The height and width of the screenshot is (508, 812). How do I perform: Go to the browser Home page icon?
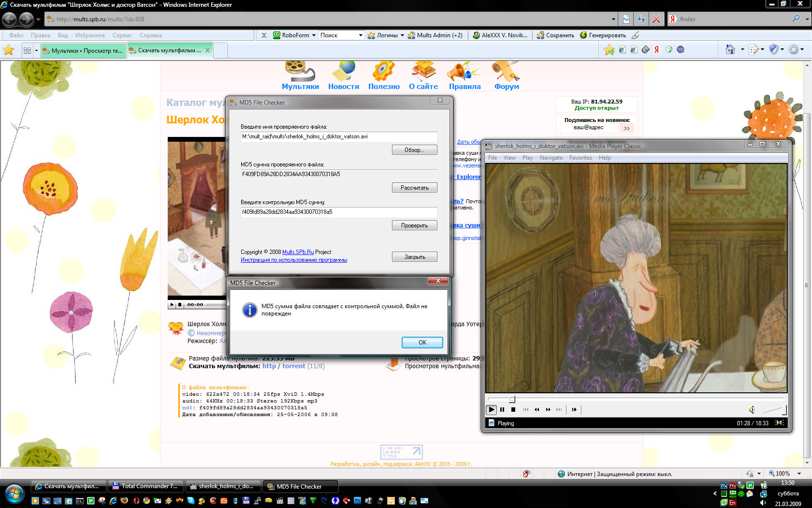[730, 50]
